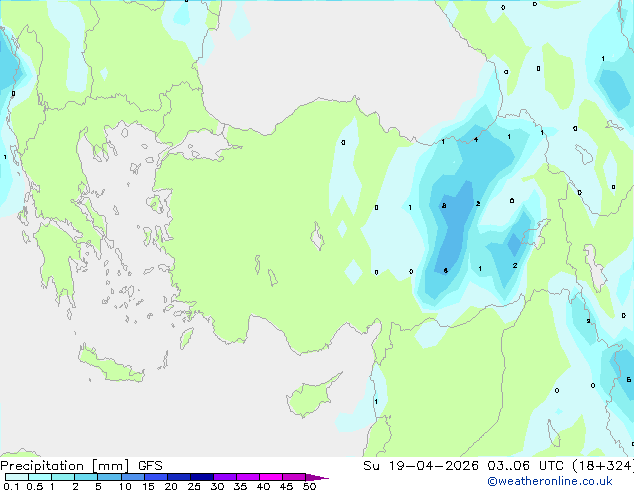Click the "03..06 UTC" time label
This screenshot has height=490, width=634.
(525, 466)
